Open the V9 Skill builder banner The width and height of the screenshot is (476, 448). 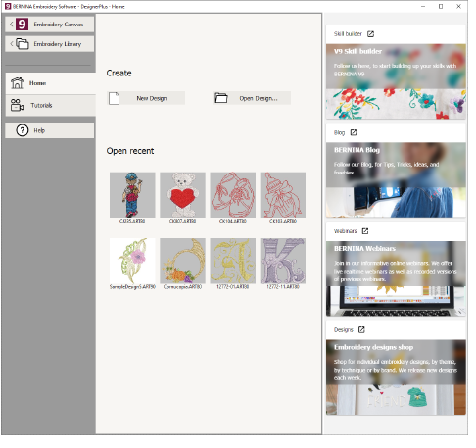point(396,81)
